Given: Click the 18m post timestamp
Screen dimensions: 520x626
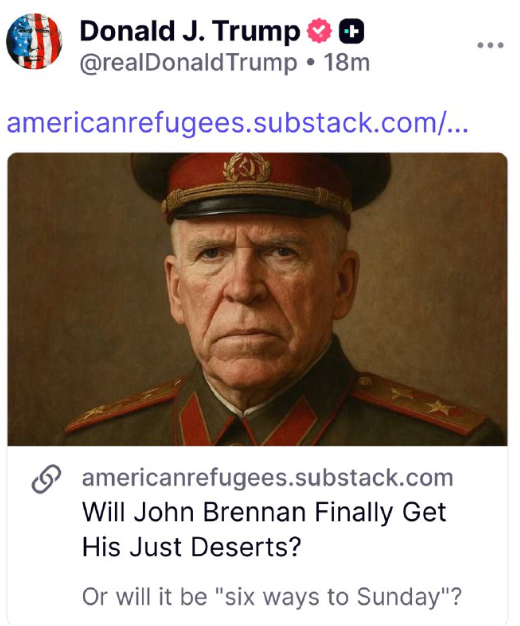Looking at the screenshot, I should [347, 63].
